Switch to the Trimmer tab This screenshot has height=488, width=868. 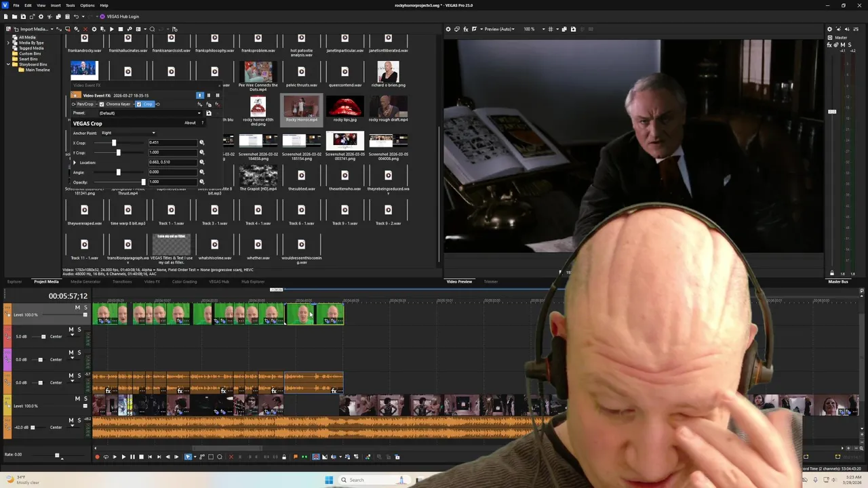click(x=491, y=281)
